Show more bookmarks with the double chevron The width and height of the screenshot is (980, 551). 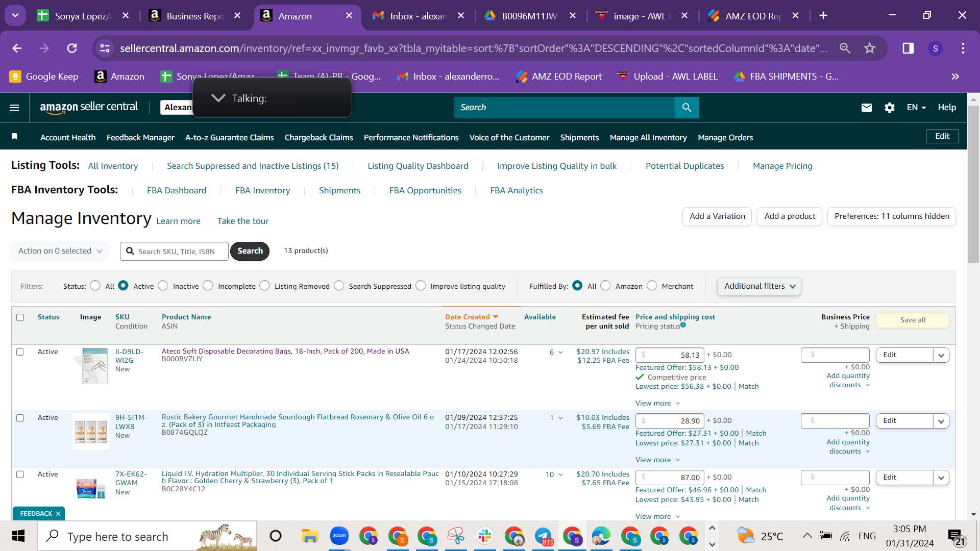click(955, 77)
